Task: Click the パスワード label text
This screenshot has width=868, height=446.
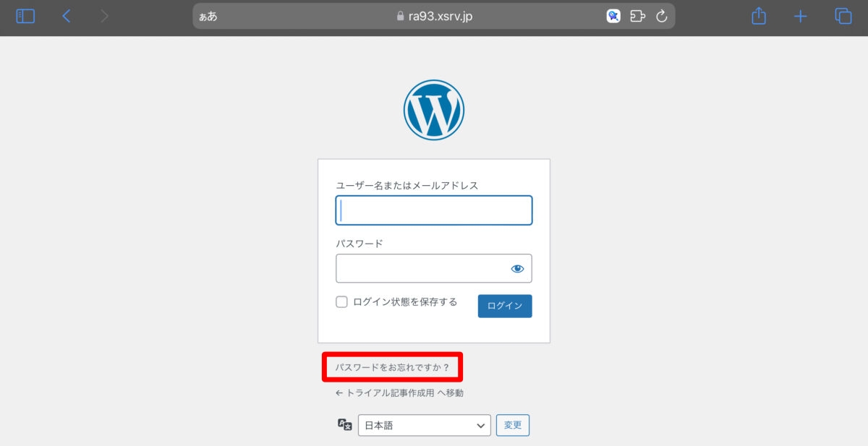Action: (x=359, y=244)
